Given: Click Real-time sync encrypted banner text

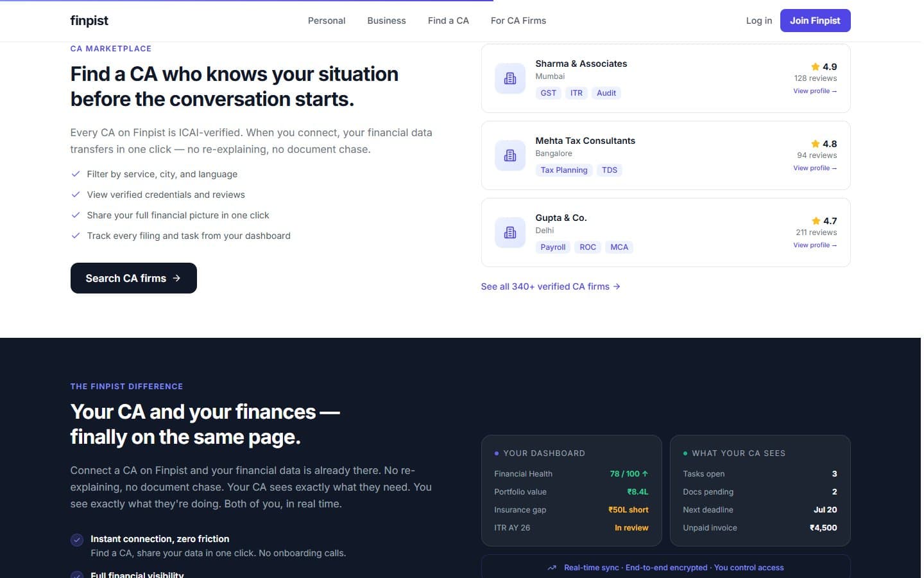Looking at the screenshot, I should click(x=674, y=568).
